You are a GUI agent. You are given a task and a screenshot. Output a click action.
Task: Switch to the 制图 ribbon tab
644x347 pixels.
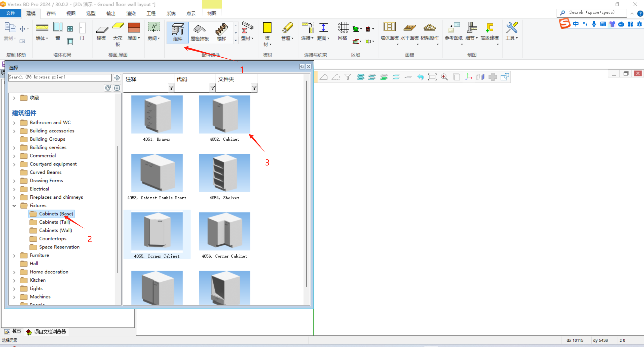[x=212, y=13]
